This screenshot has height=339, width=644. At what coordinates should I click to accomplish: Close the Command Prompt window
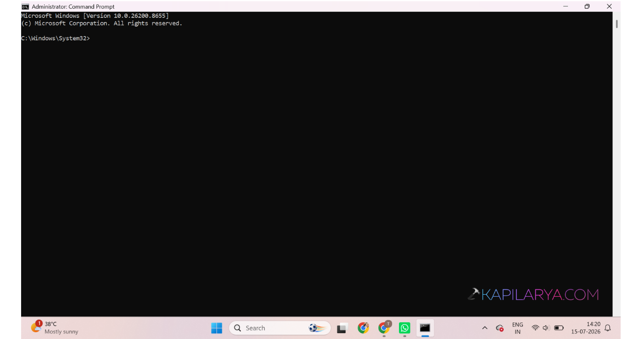[609, 7]
